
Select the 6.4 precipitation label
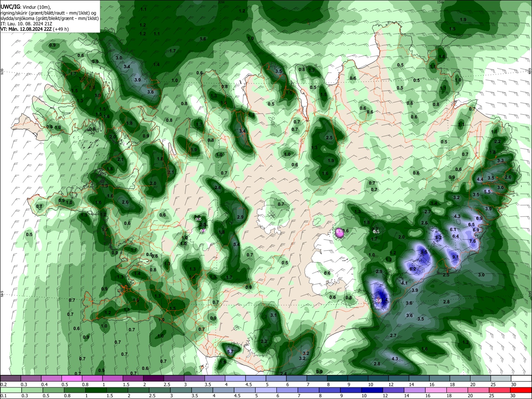coord(456,236)
